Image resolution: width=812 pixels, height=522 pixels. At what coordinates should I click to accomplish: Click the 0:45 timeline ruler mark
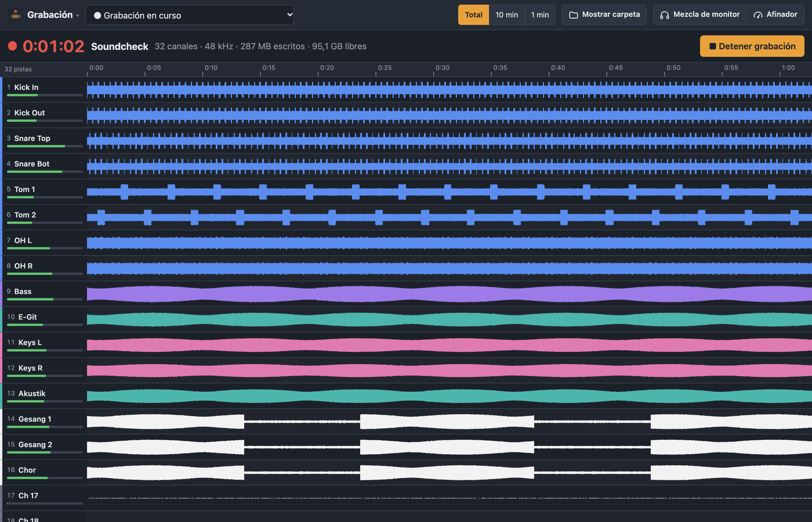(x=616, y=67)
